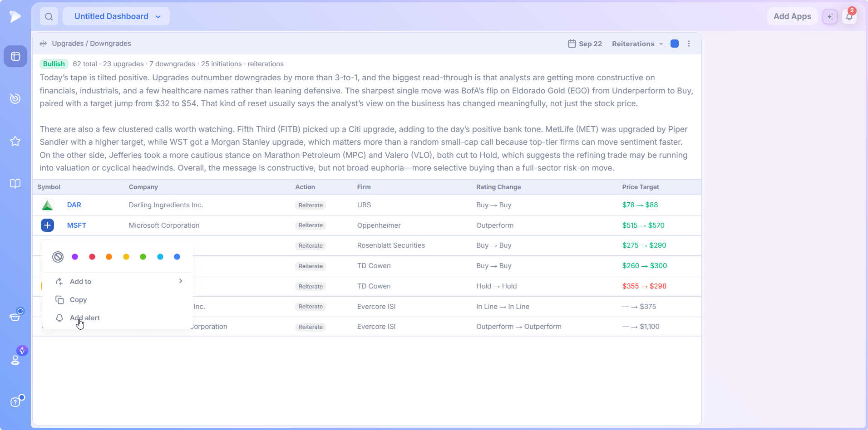
Task: Sort by the Rating Change column header
Action: click(x=498, y=187)
